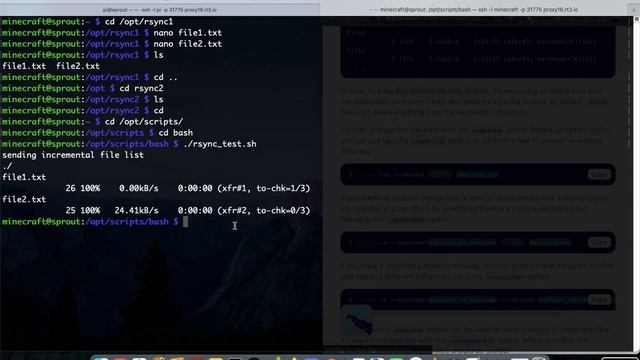This screenshot has width=640, height=360.
Task: Click the './rsync_test.sh' command
Action: click(x=220, y=144)
